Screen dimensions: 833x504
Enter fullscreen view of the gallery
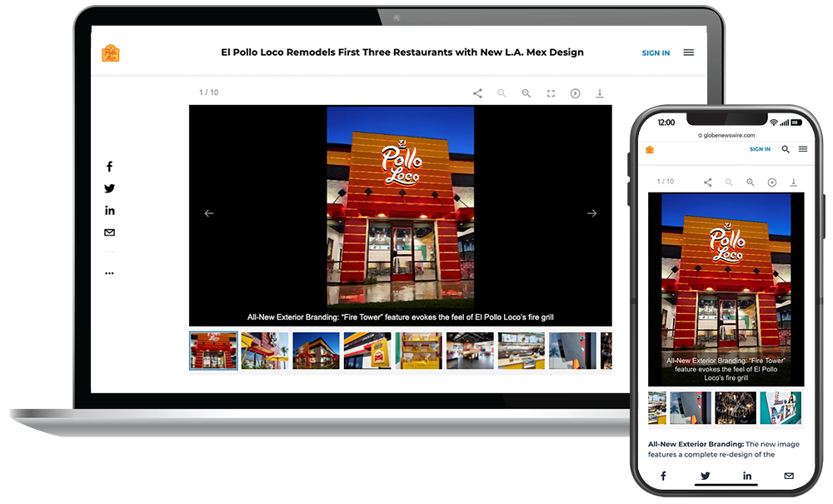point(551,93)
